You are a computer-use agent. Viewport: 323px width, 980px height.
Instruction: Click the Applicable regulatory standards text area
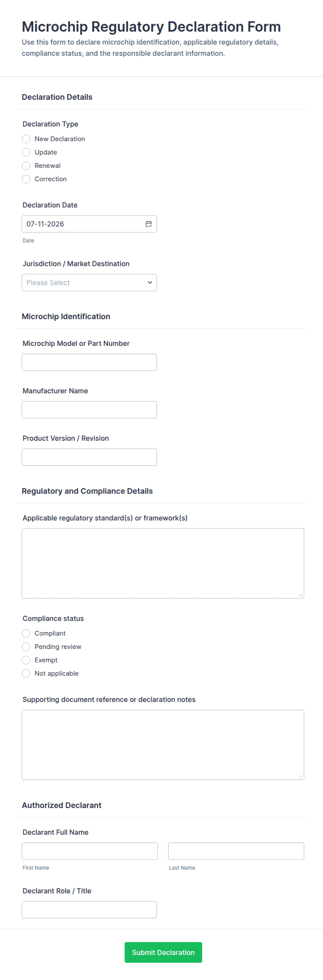click(x=163, y=564)
